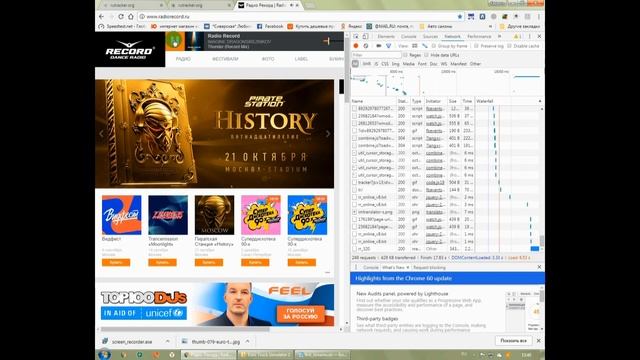This screenshot has width=640, height=360.
Task: Tick the Disable cache checkbox
Action: tap(509, 46)
